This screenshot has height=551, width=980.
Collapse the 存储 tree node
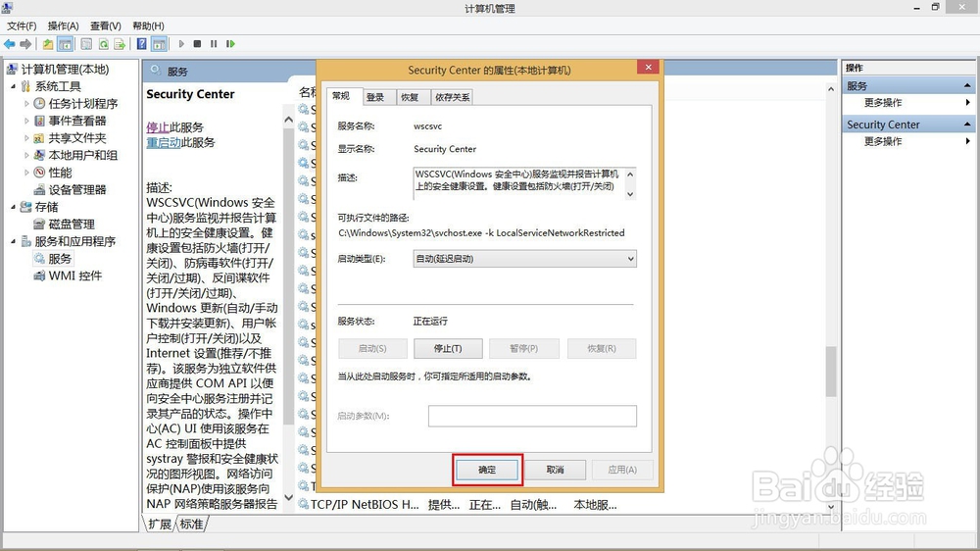point(13,207)
